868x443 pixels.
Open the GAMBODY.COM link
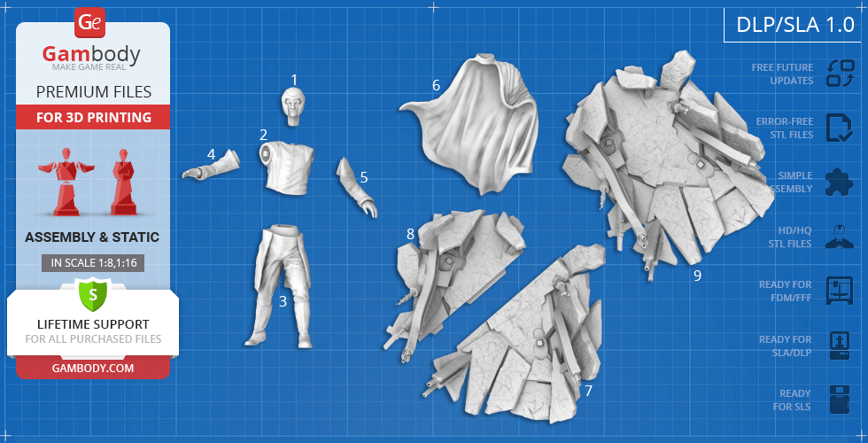[x=92, y=368]
